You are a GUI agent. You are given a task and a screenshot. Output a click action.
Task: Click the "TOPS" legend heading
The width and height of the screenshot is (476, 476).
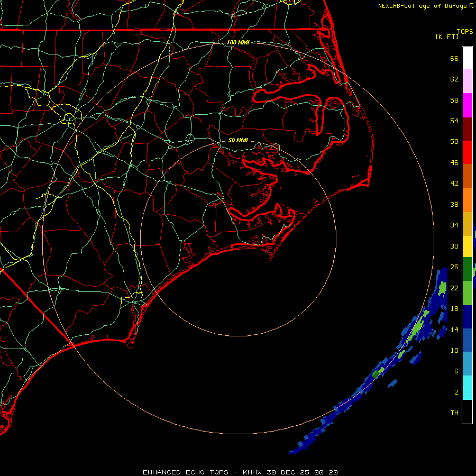pyautogui.click(x=465, y=31)
